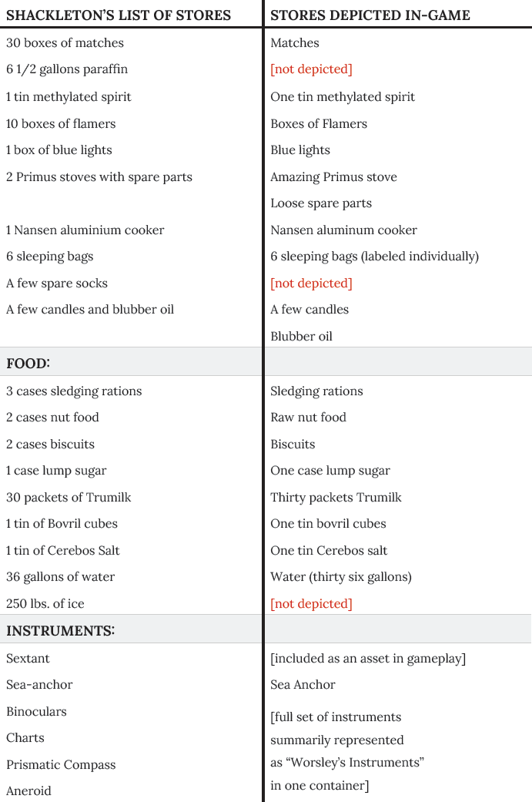Select the "INSTRUMENTS:" section heading
Viewport: 532px width, 802px height.
(61, 630)
